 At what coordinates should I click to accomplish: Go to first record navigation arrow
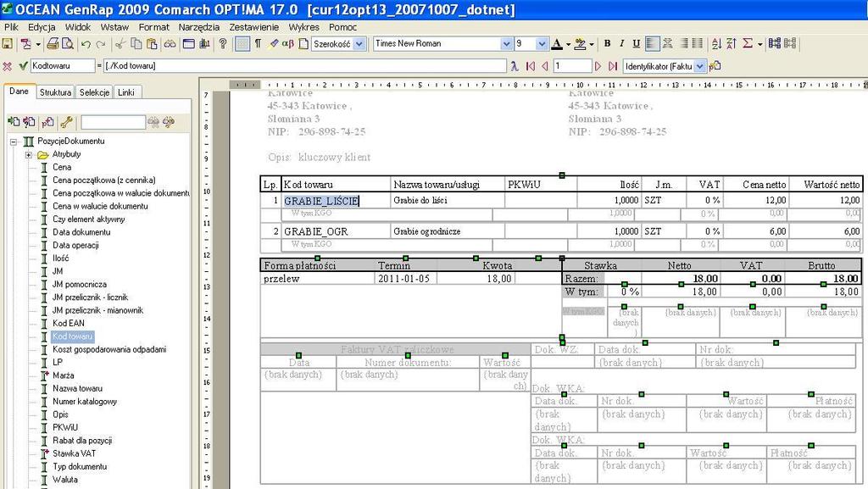point(531,66)
